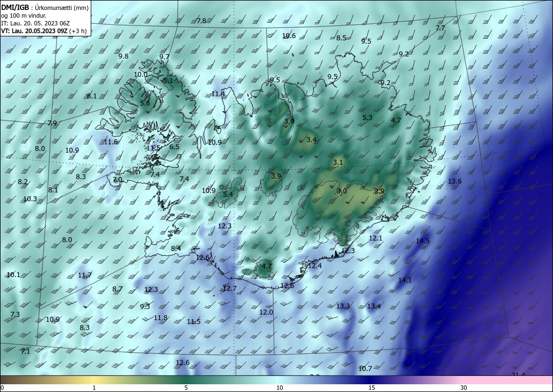Click the "VT: Lau. 20.05.2023 09Z (+3 h)" line
The image size is (553, 392).
click(x=44, y=31)
